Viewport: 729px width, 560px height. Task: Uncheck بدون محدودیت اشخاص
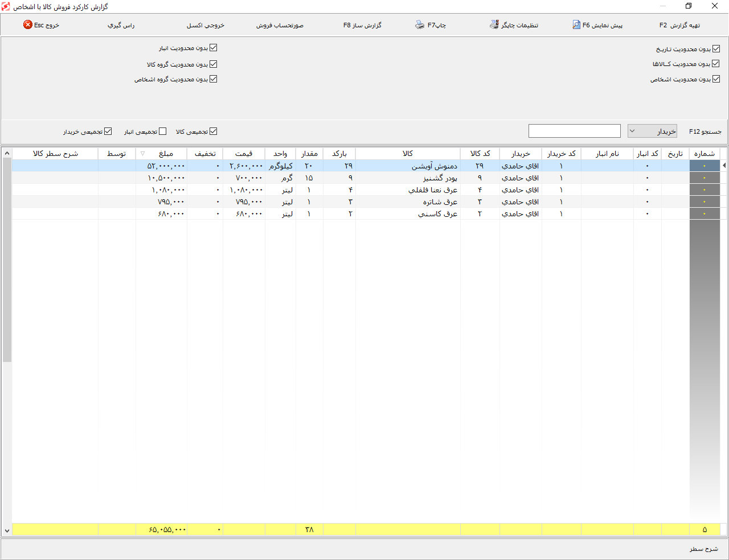click(x=716, y=79)
